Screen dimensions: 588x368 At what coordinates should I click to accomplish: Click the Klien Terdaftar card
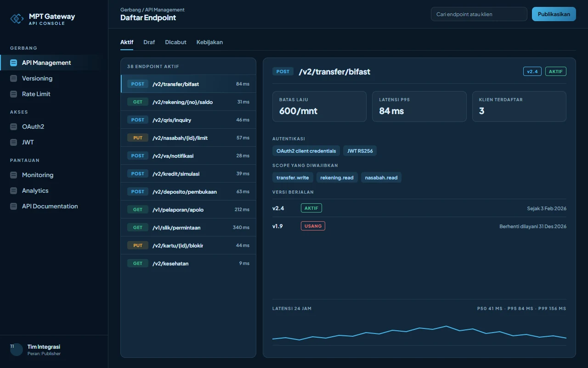pyautogui.click(x=519, y=106)
